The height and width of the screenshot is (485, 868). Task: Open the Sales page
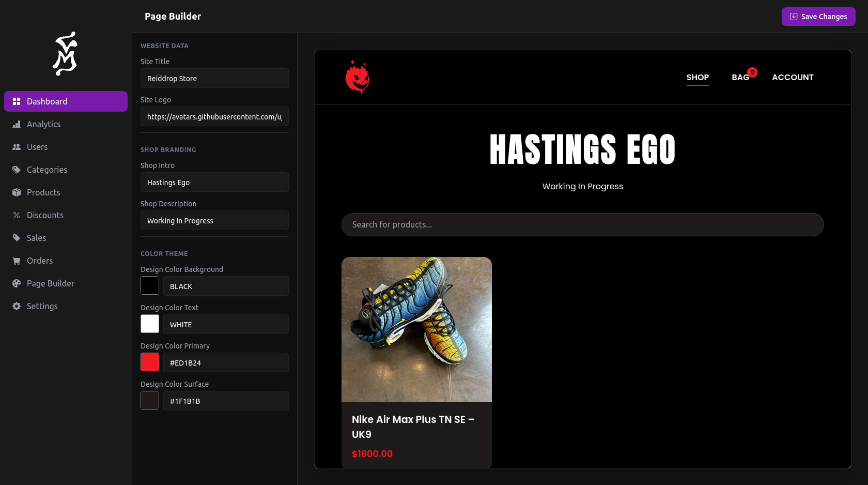pos(66,238)
